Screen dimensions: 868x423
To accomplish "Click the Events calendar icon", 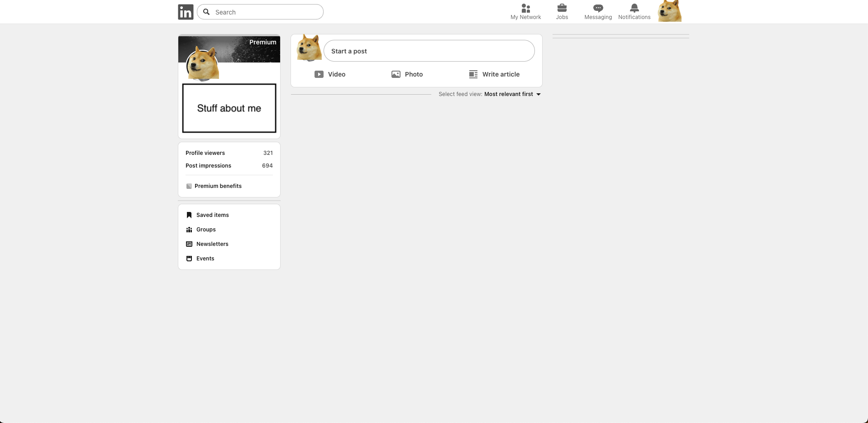I will [x=189, y=259].
